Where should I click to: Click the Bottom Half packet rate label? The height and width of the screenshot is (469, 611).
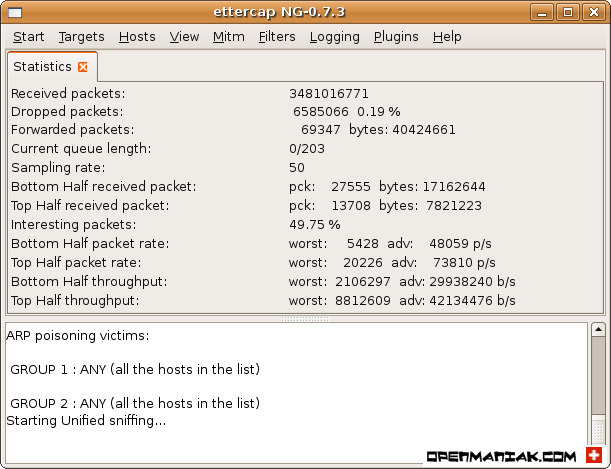coord(90,244)
